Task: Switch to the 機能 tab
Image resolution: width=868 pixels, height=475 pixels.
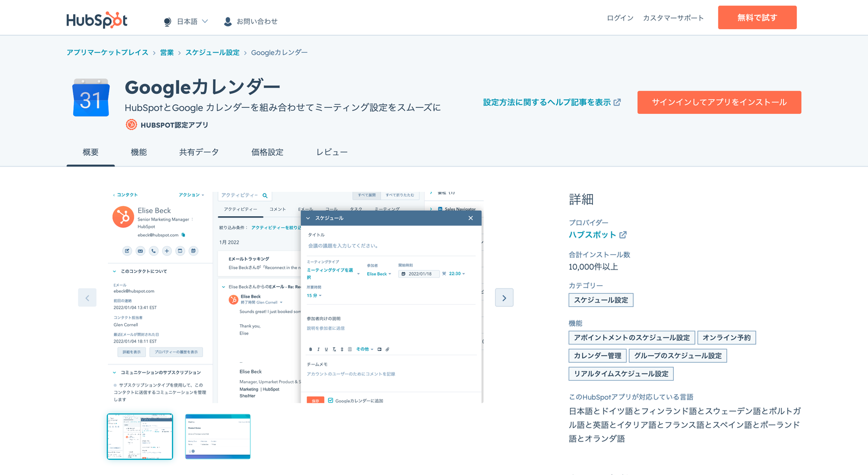Action: click(139, 152)
